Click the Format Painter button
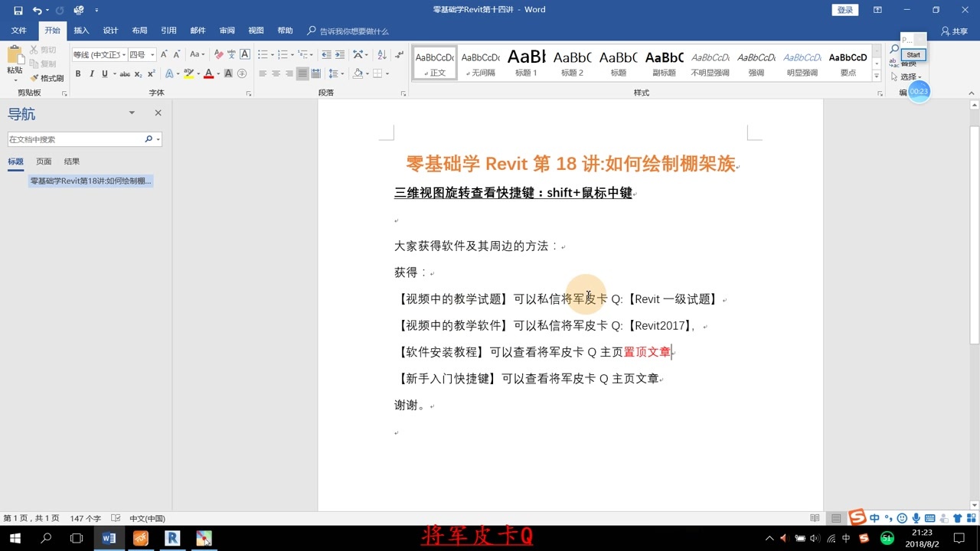The width and height of the screenshot is (980, 551). click(x=47, y=78)
